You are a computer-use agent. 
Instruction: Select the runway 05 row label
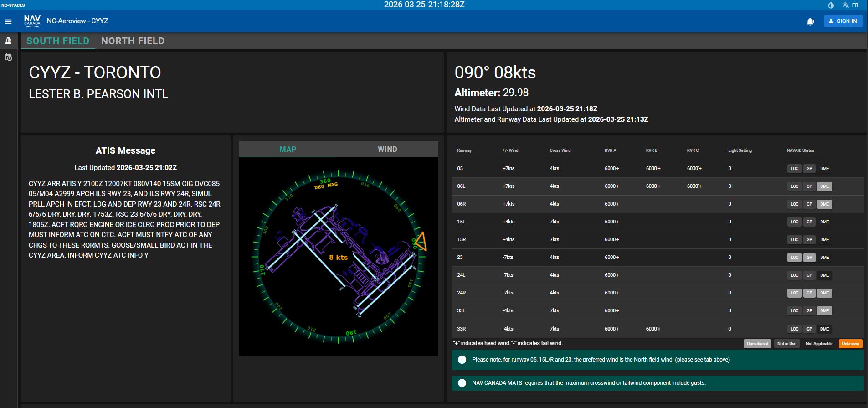[x=460, y=169]
